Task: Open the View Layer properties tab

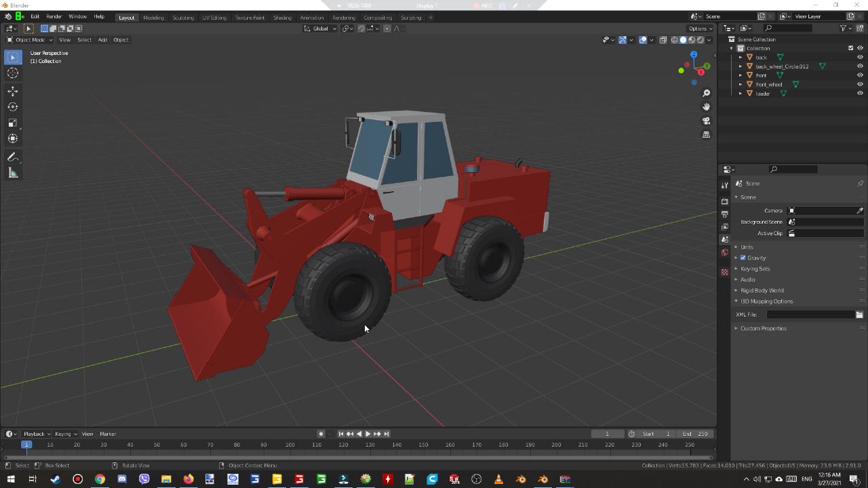Action: tap(725, 227)
